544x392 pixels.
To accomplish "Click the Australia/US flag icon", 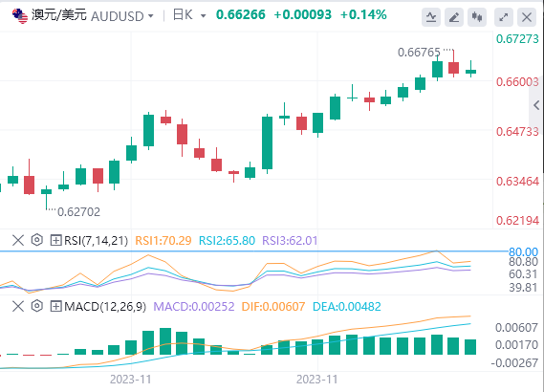I will pyautogui.click(x=20, y=16).
